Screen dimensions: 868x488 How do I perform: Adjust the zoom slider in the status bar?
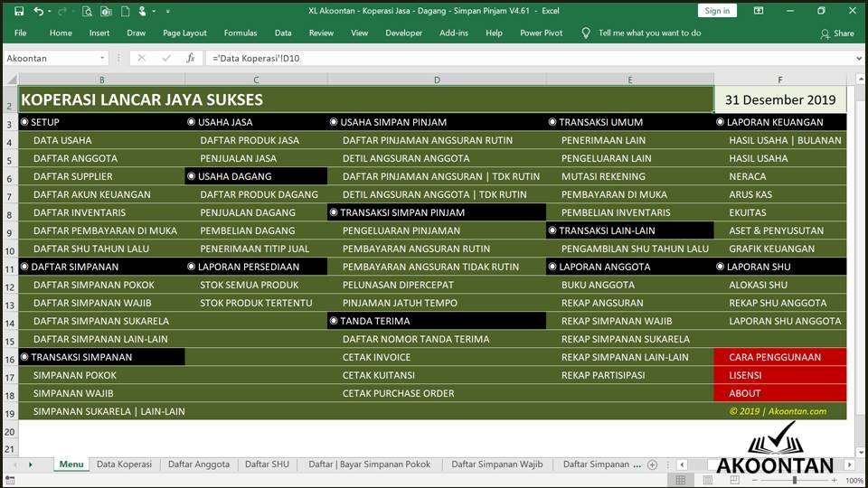pos(796,480)
